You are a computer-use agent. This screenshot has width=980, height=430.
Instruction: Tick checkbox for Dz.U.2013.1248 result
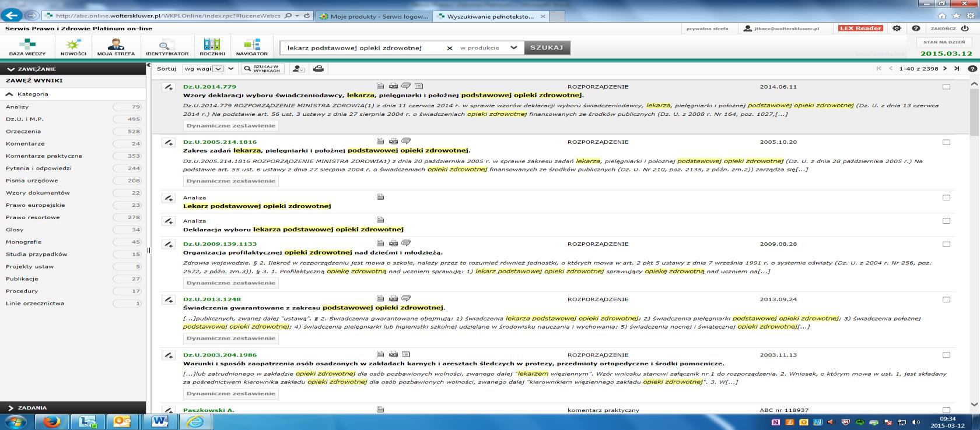pos(946,299)
